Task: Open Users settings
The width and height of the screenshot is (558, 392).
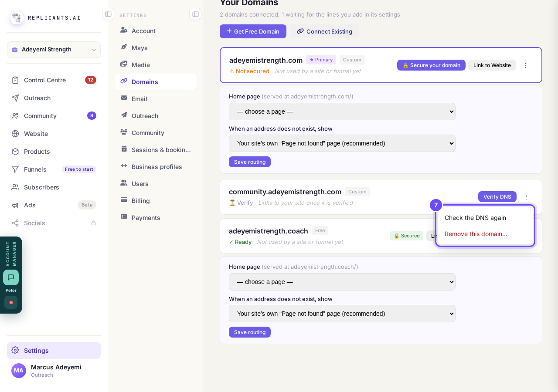Action: pos(156,183)
